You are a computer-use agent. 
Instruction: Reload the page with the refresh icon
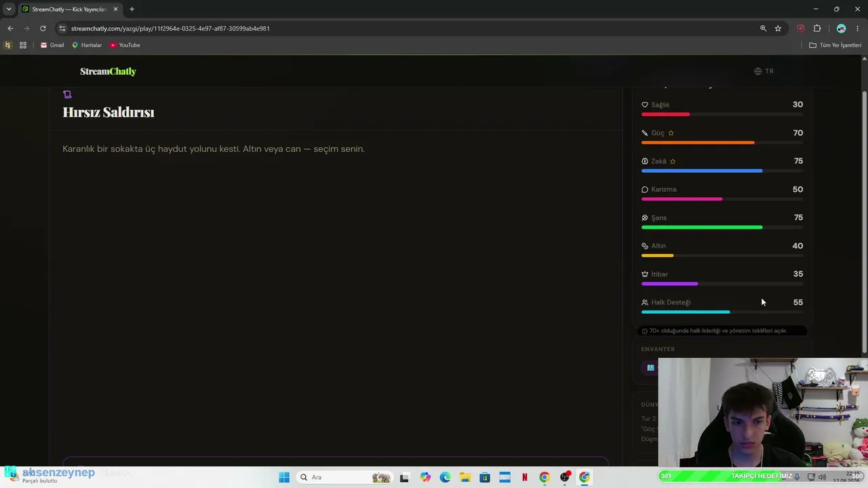43,28
